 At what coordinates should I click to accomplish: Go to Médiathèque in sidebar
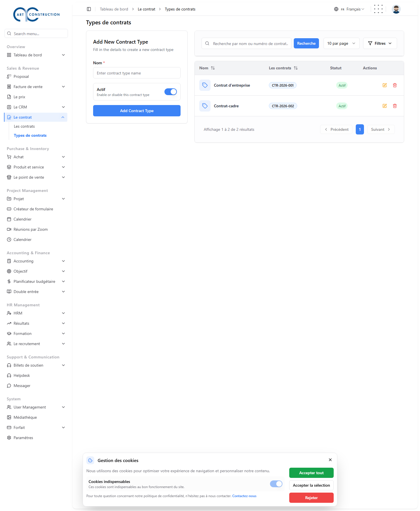36,417
